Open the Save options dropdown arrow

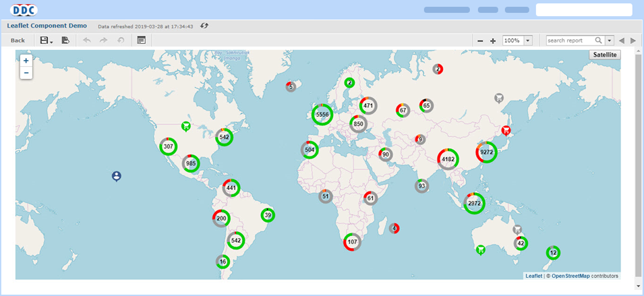[x=51, y=41]
